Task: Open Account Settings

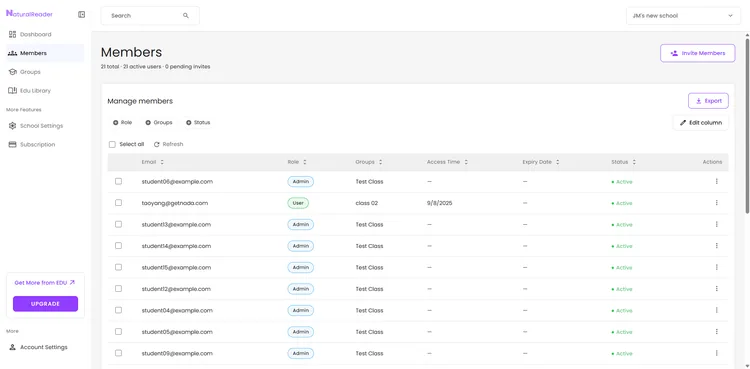Action: (x=45, y=347)
